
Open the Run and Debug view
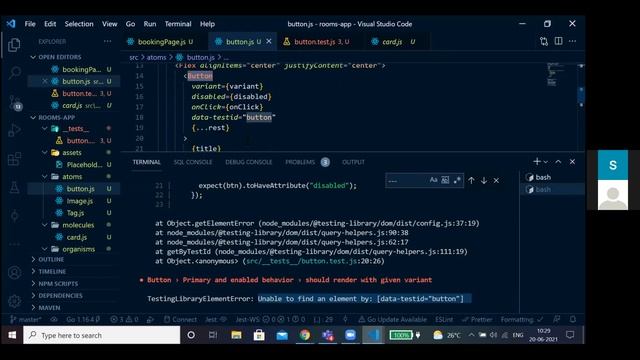[15, 130]
